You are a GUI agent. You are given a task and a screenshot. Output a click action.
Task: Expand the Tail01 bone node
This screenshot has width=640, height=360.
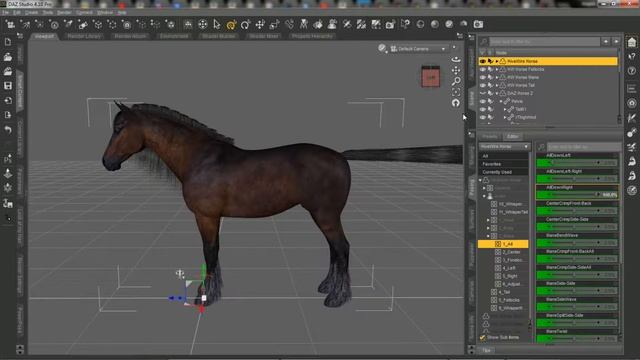[x=505, y=109]
